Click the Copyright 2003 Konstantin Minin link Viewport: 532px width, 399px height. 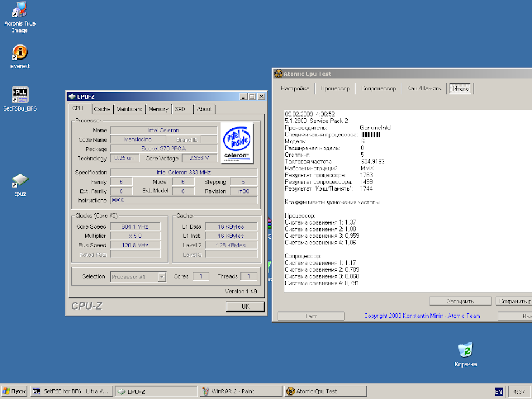[422, 316]
